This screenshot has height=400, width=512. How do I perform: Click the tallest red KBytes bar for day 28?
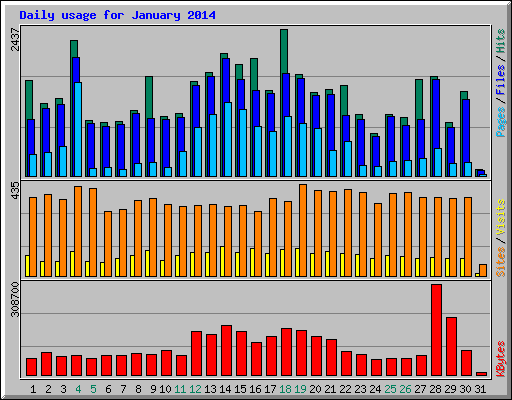click(x=436, y=330)
